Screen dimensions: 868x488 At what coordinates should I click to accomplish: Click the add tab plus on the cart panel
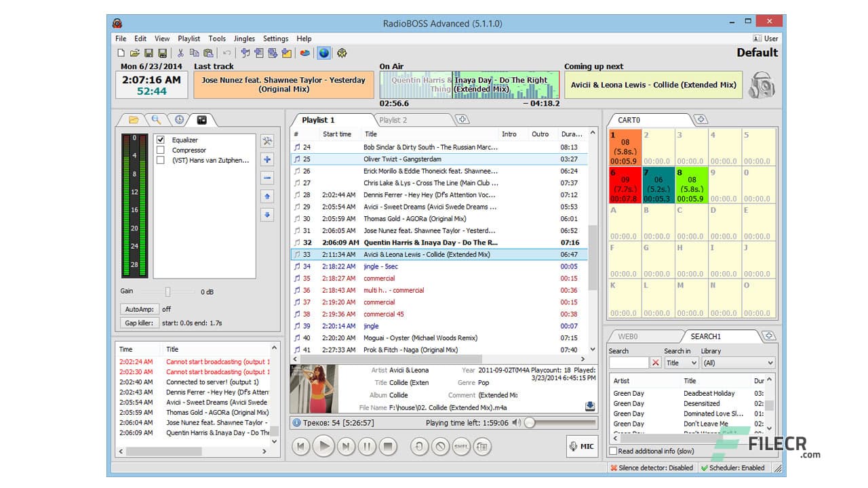coord(702,119)
